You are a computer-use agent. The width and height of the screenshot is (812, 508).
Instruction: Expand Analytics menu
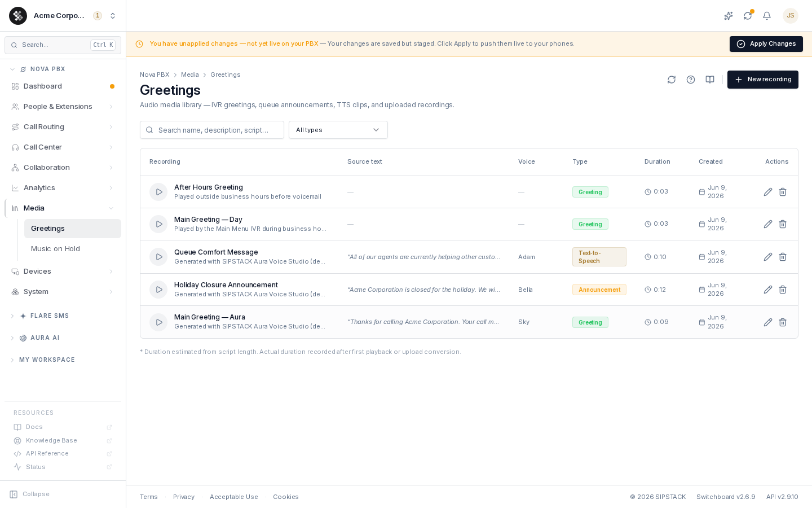coord(63,188)
